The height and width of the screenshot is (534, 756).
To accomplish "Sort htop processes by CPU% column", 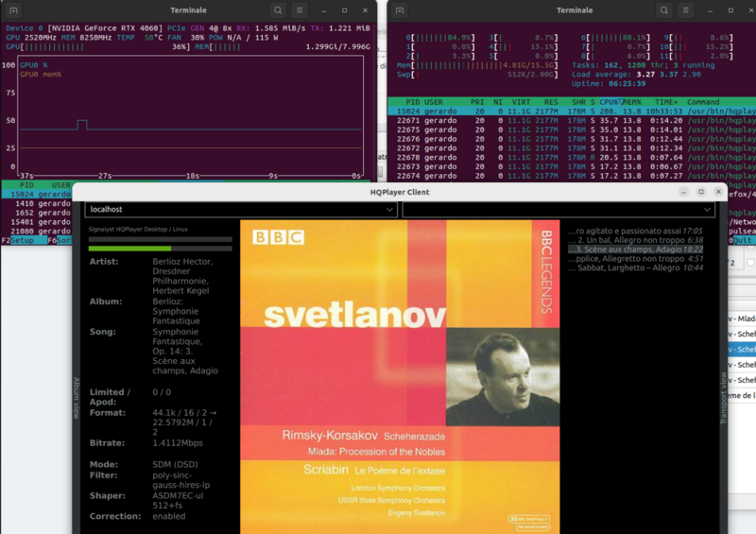I will pyautogui.click(x=611, y=102).
